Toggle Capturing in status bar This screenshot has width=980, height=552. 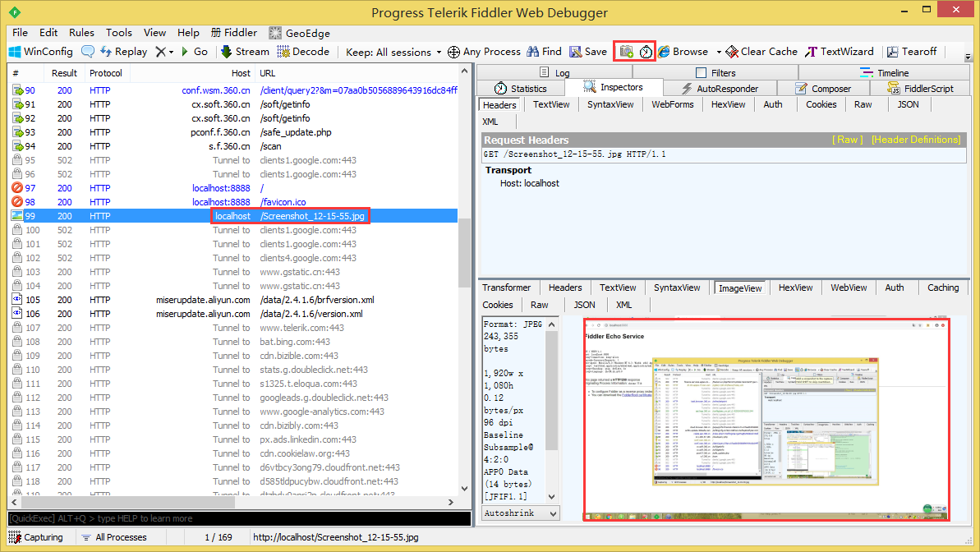click(36, 537)
